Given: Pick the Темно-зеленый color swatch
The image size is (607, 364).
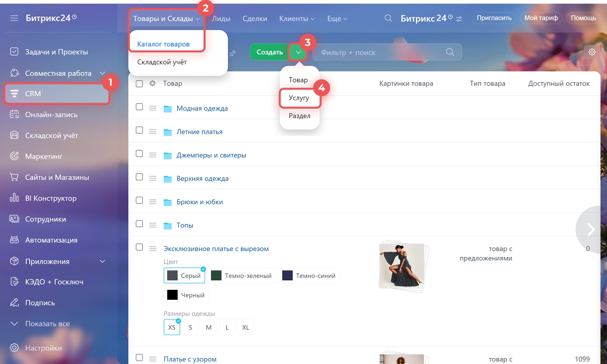Looking at the screenshot, I should pyautogui.click(x=242, y=276).
